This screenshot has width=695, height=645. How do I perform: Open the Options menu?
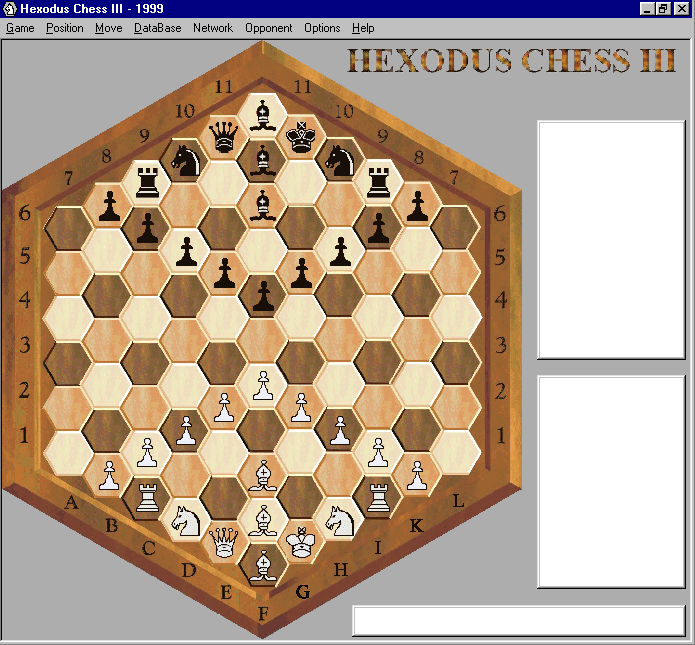(322, 28)
